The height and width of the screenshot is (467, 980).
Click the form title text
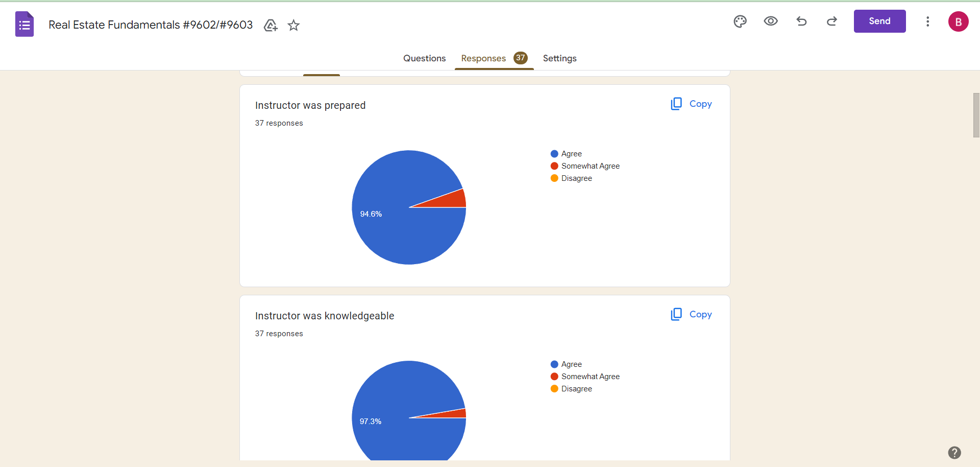[151, 25]
